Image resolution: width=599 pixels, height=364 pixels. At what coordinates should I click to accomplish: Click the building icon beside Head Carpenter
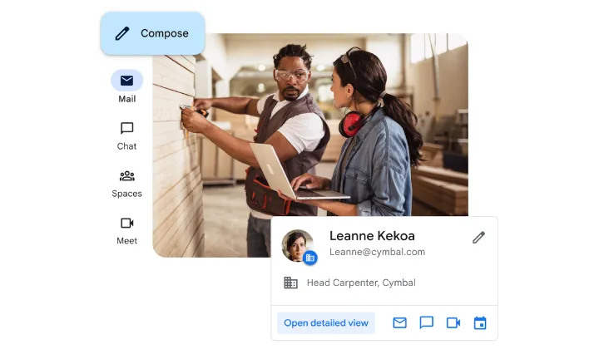coord(290,283)
